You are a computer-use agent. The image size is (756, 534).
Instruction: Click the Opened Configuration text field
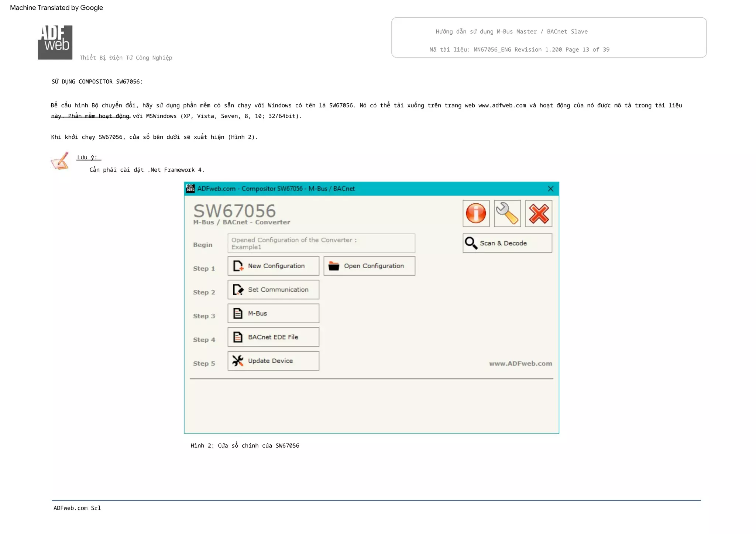point(321,243)
